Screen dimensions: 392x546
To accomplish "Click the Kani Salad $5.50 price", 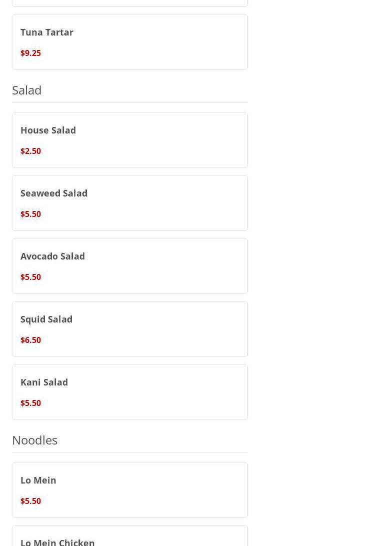I will pyautogui.click(x=30, y=403).
